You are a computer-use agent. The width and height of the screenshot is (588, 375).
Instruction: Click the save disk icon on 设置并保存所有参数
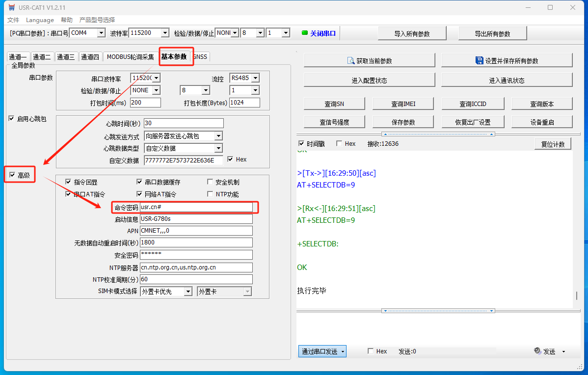pyautogui.click(x=479, y=60)
